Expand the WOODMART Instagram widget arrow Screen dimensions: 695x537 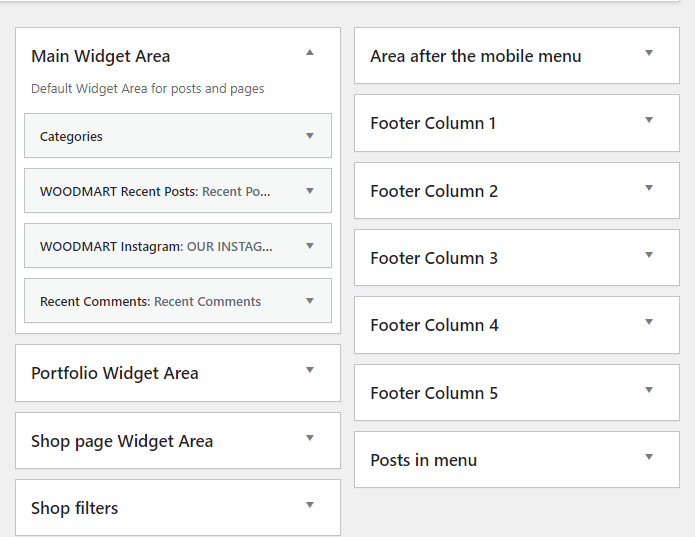point(310,245)
